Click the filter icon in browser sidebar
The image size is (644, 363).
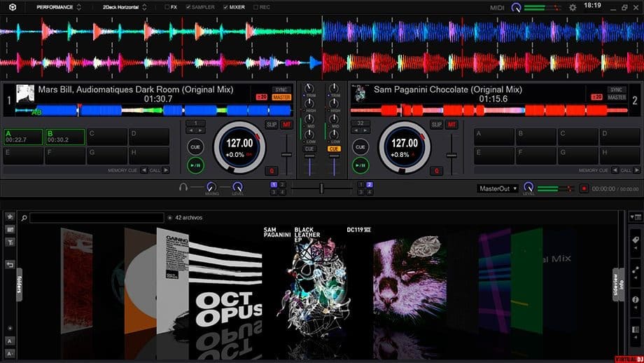(x=10, y=242)
